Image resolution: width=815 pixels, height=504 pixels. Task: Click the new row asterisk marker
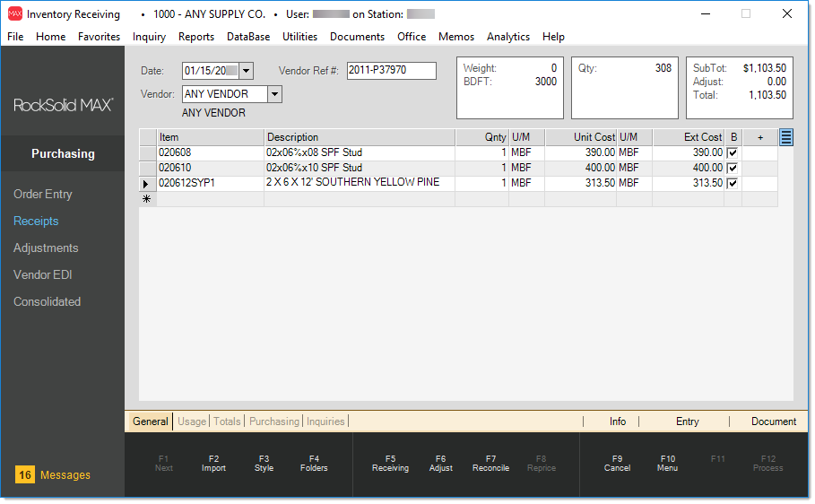(146, 199)
